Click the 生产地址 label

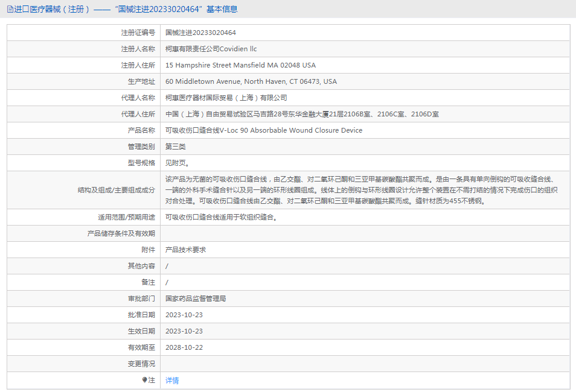click(141, 81)
